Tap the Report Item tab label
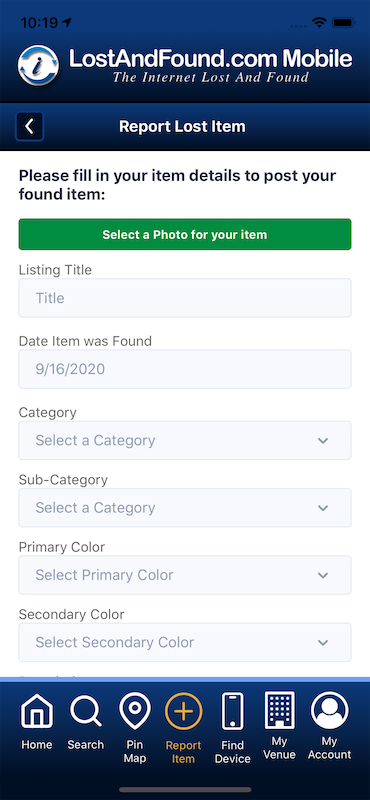The width and height of the screenshot is (370, 800). pos(184,752)
